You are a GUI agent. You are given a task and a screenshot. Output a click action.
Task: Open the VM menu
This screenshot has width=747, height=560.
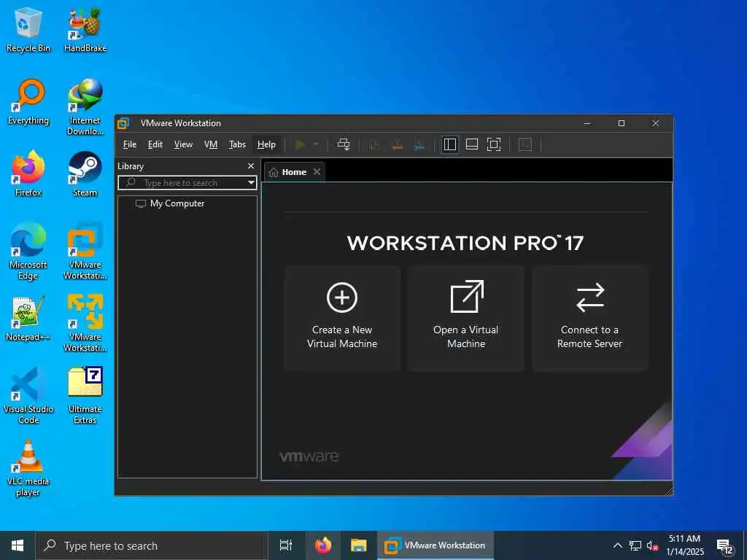[x=211, y=144]
